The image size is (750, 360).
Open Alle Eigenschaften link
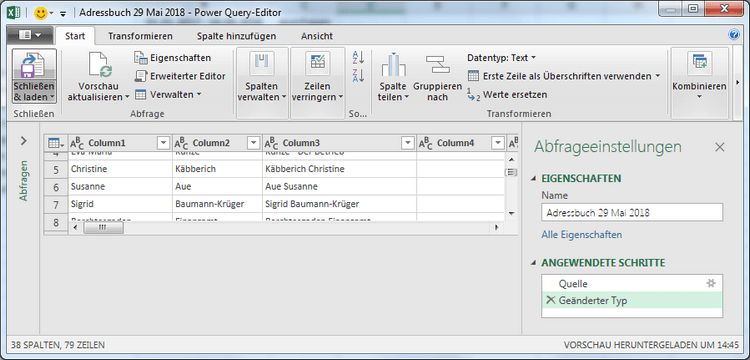click(582, 235)
